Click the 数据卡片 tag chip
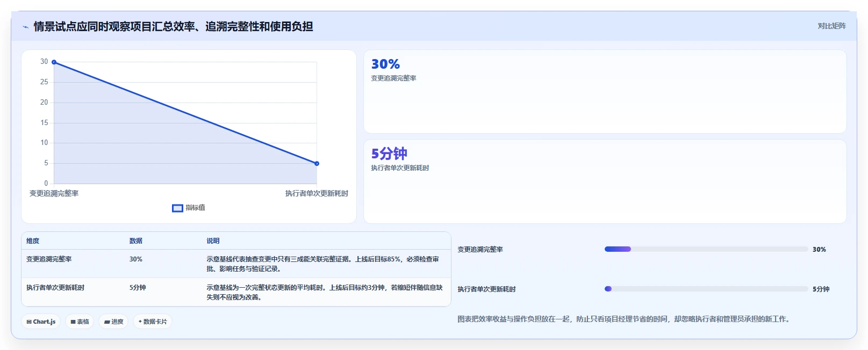This screenshot has width=868, height=350. [x=153, y=322]
